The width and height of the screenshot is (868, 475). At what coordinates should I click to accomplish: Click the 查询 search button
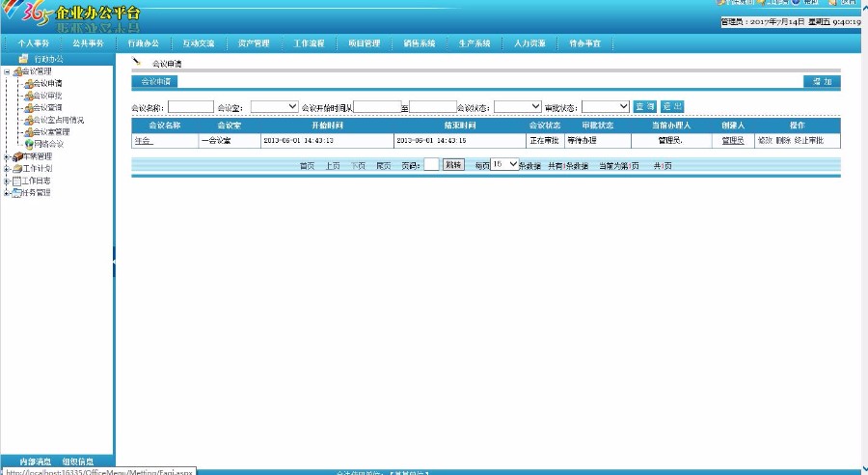(644, 106)
